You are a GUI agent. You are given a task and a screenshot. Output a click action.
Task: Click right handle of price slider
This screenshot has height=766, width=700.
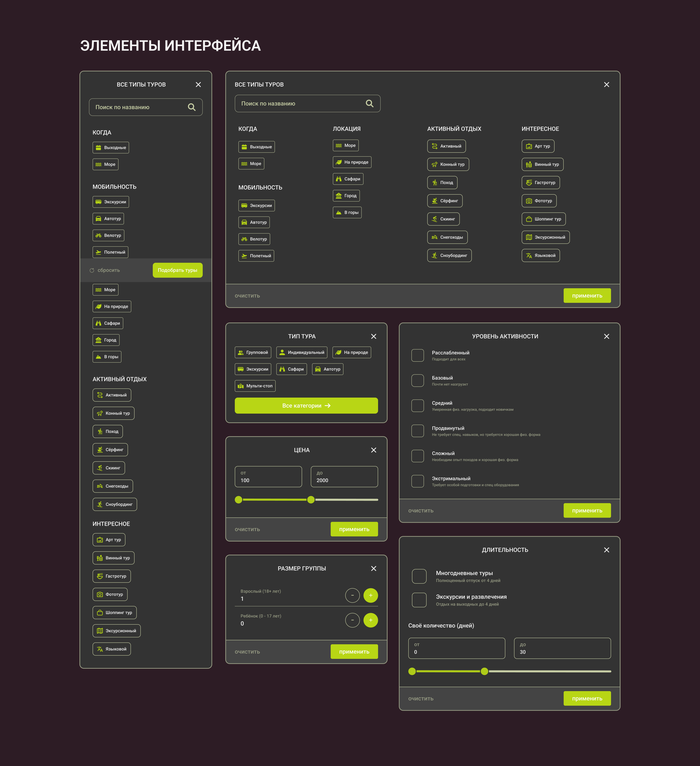pyautogui.click(x=311, y=500)
